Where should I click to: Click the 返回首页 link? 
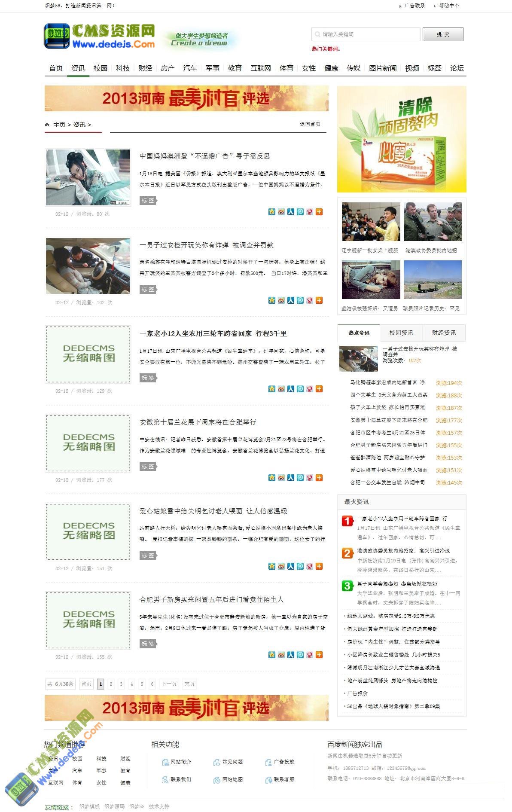click(310, 124)
